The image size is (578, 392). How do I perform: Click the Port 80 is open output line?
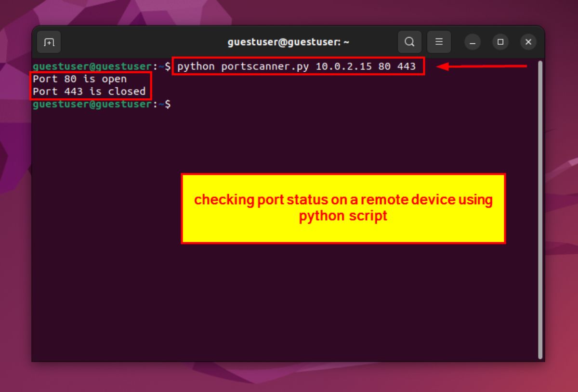click(x=79, y=79)
